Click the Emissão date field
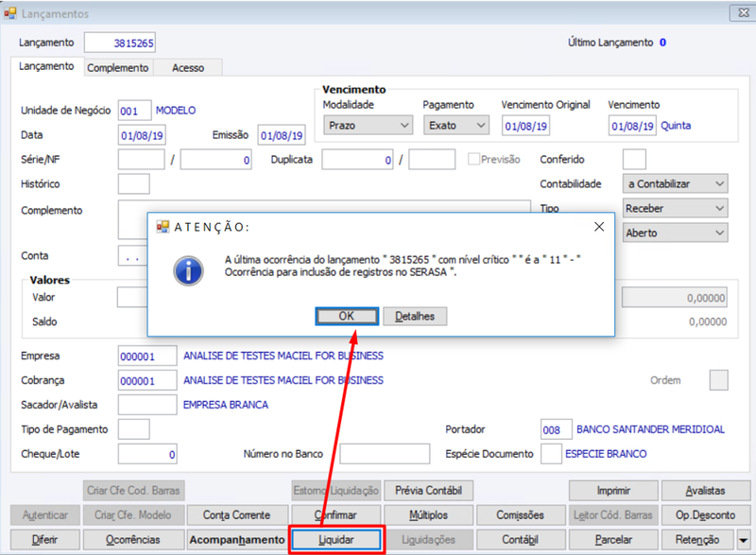 tap(282, 135)
